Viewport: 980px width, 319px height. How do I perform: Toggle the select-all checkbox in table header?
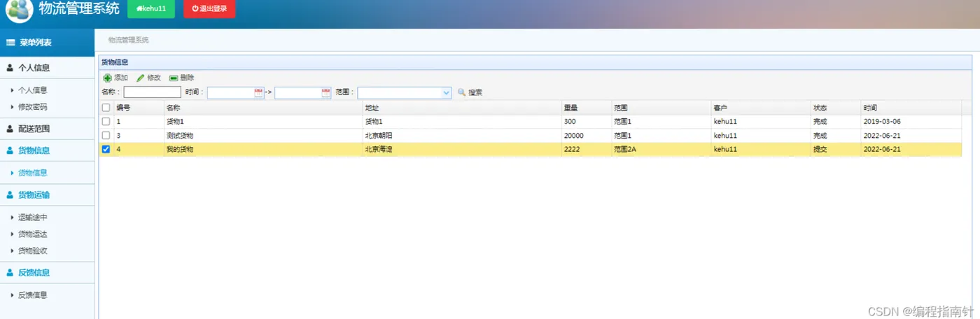[x=106, y=108]
